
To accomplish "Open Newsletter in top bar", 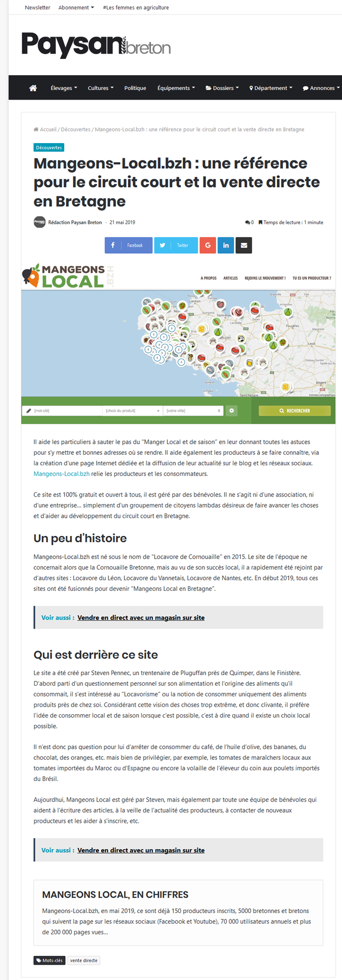I will point(37,7).
